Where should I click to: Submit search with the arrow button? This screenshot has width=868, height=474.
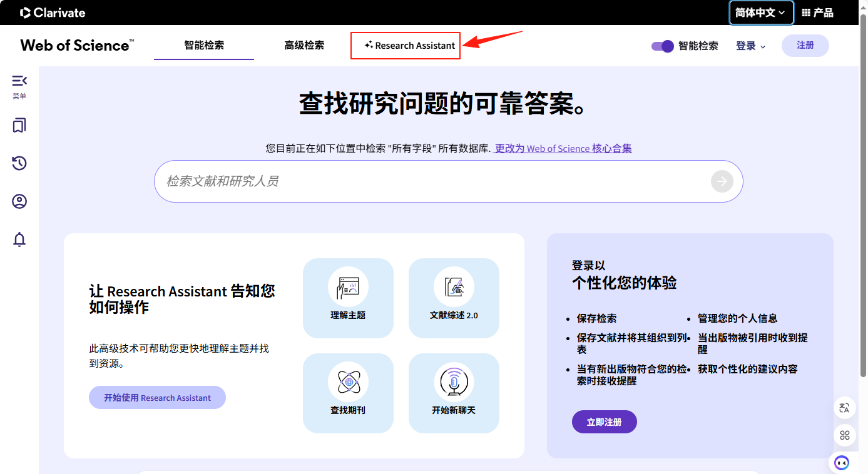(722, 181)
